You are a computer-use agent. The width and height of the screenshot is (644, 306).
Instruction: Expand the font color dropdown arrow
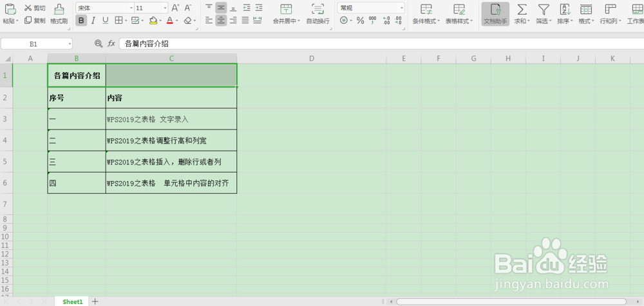(x=177, y=21)
